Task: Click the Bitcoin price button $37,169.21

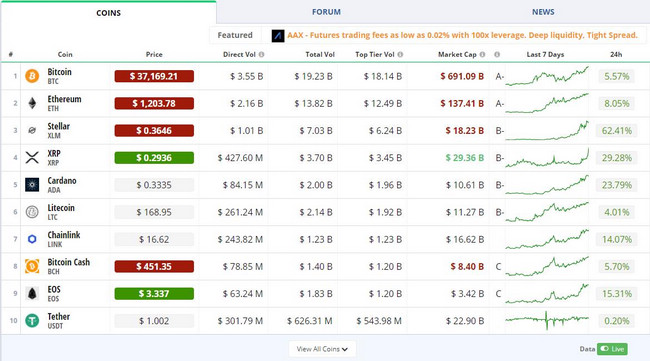Action: (154, 76)
